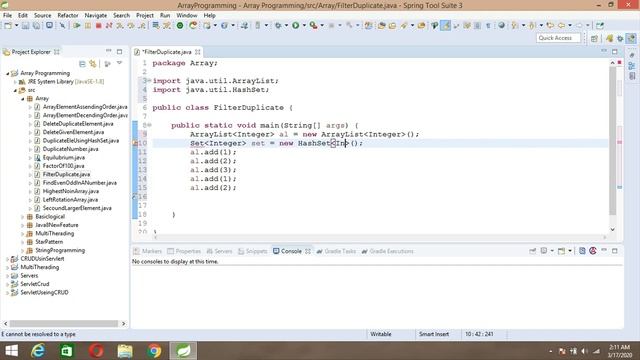640x360 pixels.
Task: Expand the JRE System Library node
Action: [16, 82]
